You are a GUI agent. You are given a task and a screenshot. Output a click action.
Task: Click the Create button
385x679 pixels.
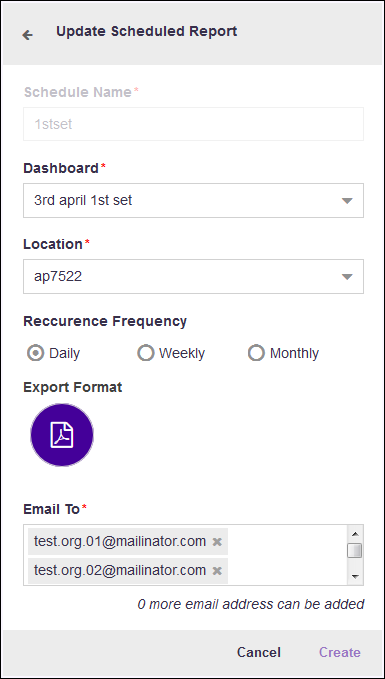[340, 652]
